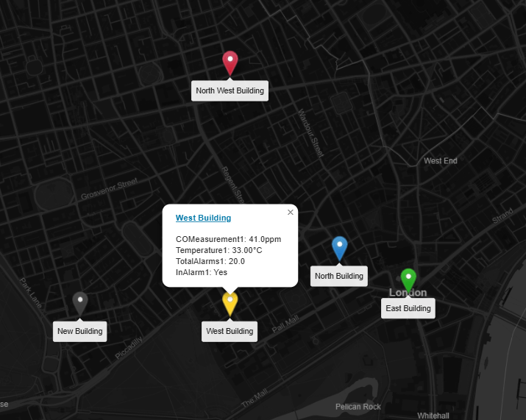The height and width of the screenshot is (420, 526).
Task: Click the green East Building marker pin
Action: pyautogui.click(x=408, y=280)
